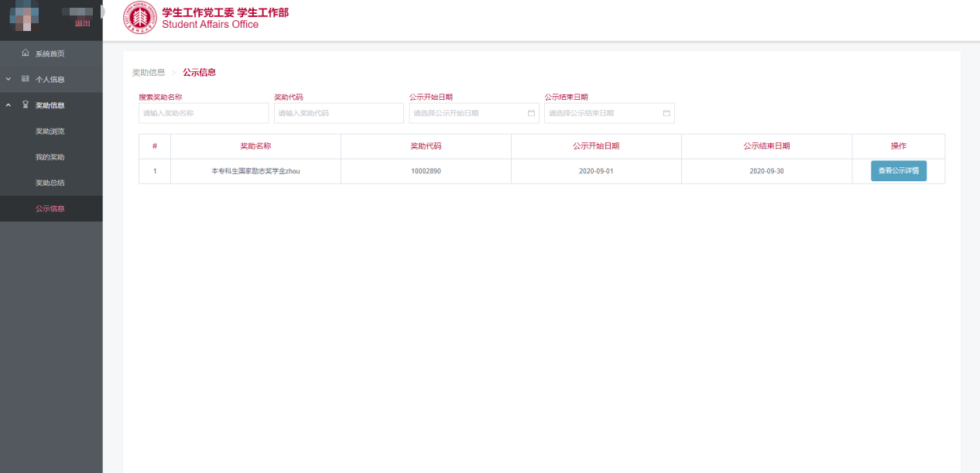This screenshot has width=980, height=473.
Task: Go to 我的奖助 menu item
Action: [50, 157]
